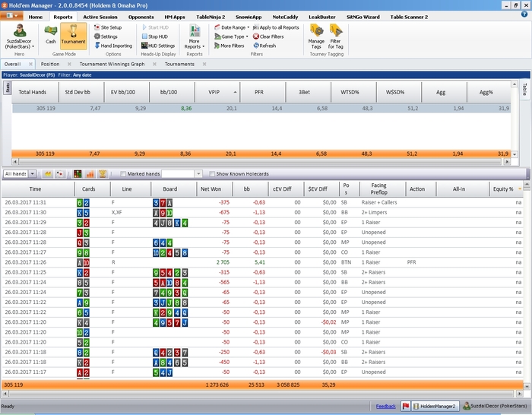Open the Date Range filter
Image resolution: width=532 pixels, height=415 pixels.
[232, 27]
